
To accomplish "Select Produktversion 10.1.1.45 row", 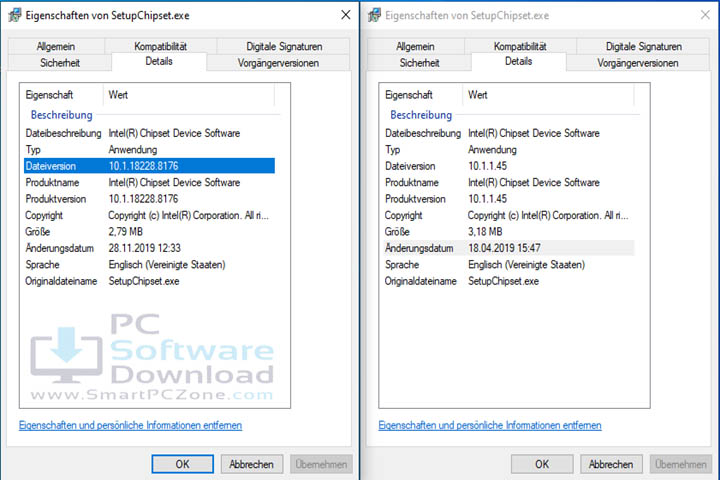I will [x=509, y=199].
